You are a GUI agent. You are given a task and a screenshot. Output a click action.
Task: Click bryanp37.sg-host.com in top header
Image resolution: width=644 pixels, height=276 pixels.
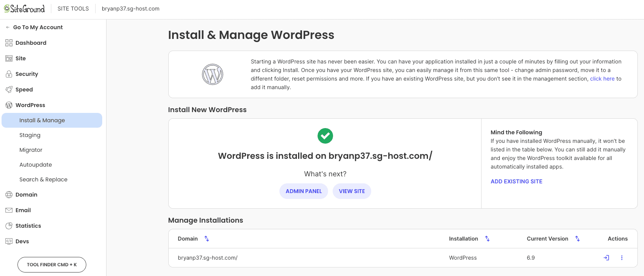coord(131,9)
